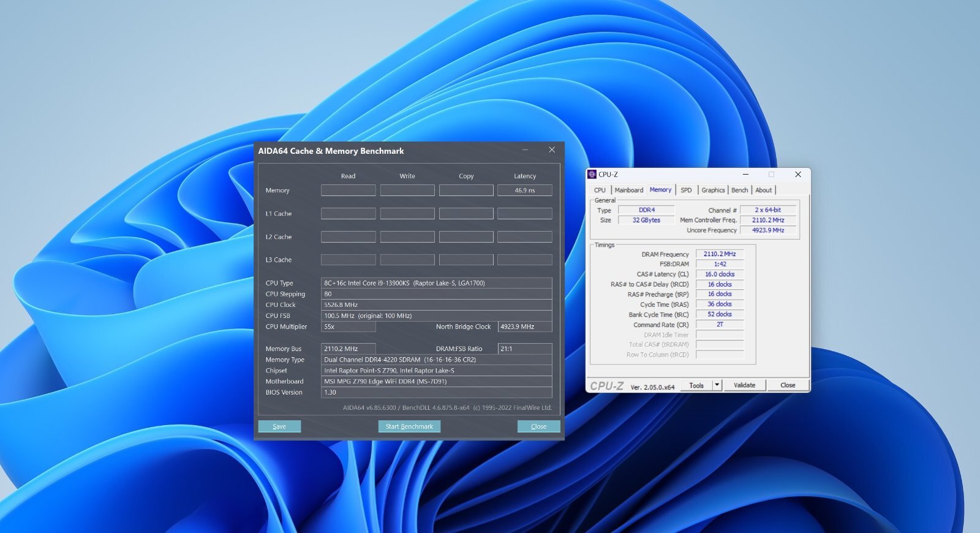This screenshot has width=980, height=533.
Task: Click Mem Controller Freq. 2110.2 MHz value
Action: click(768, 220)
